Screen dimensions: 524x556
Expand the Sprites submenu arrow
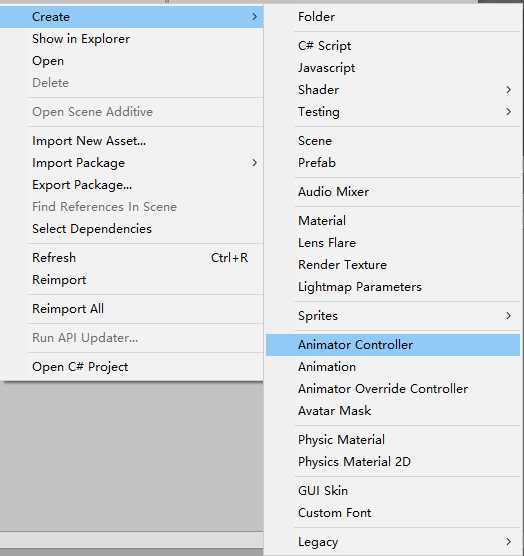click(x=508, y=316)
